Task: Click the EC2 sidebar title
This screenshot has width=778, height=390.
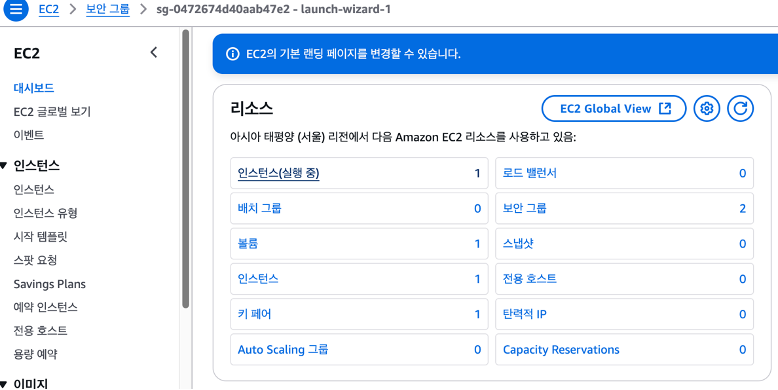Action: (x=27, y=54)
